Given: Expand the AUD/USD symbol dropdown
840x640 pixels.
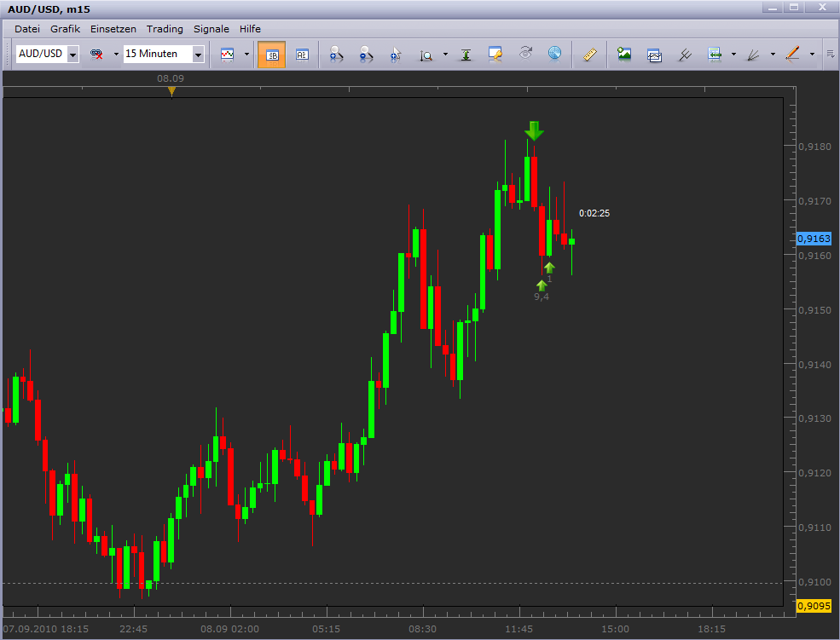Looking at the screenshot, I should (73, 54).
